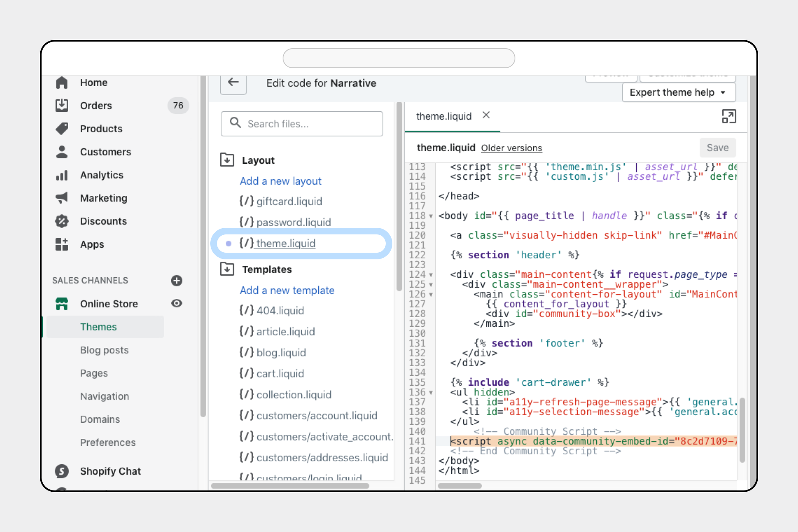Open cart.liquid template
This screenshot has height=532, width=798.
pos(272,373)
